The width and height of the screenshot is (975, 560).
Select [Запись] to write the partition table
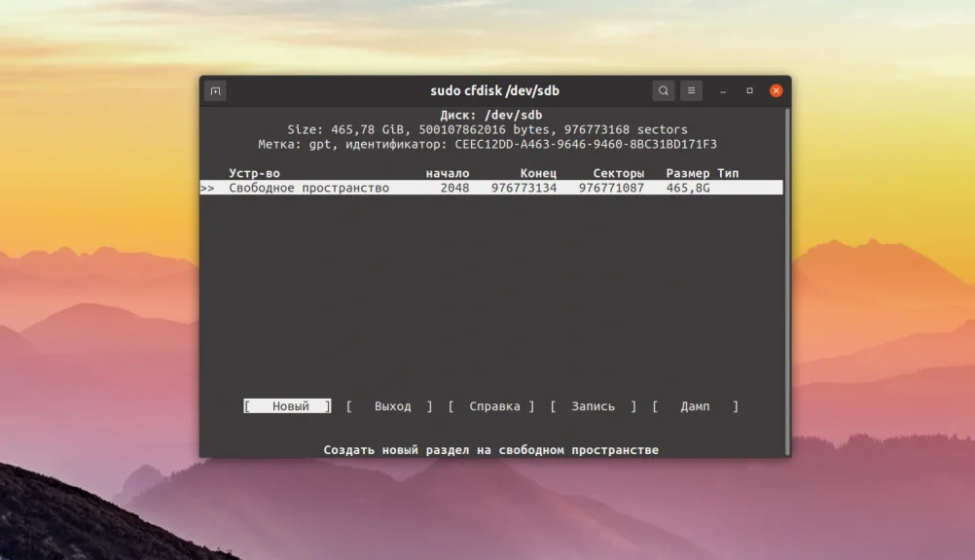(592, 405)
